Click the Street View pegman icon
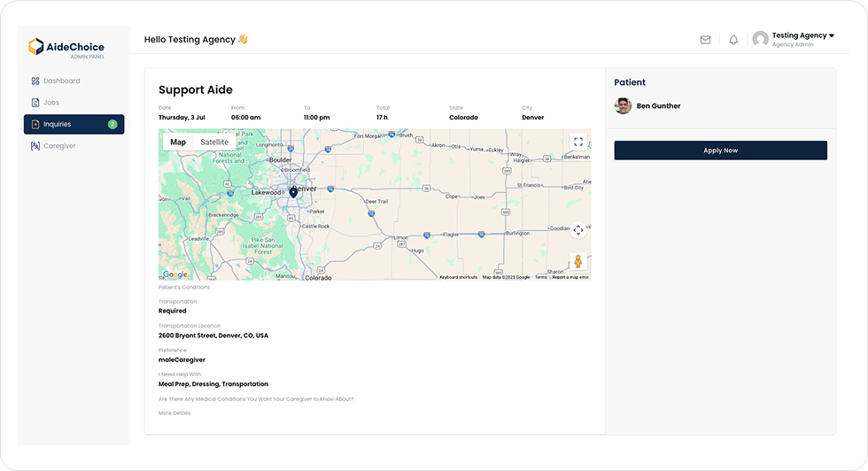Viewport: 868px width, 471px height. pyautogui.click(x=577, y=261)
